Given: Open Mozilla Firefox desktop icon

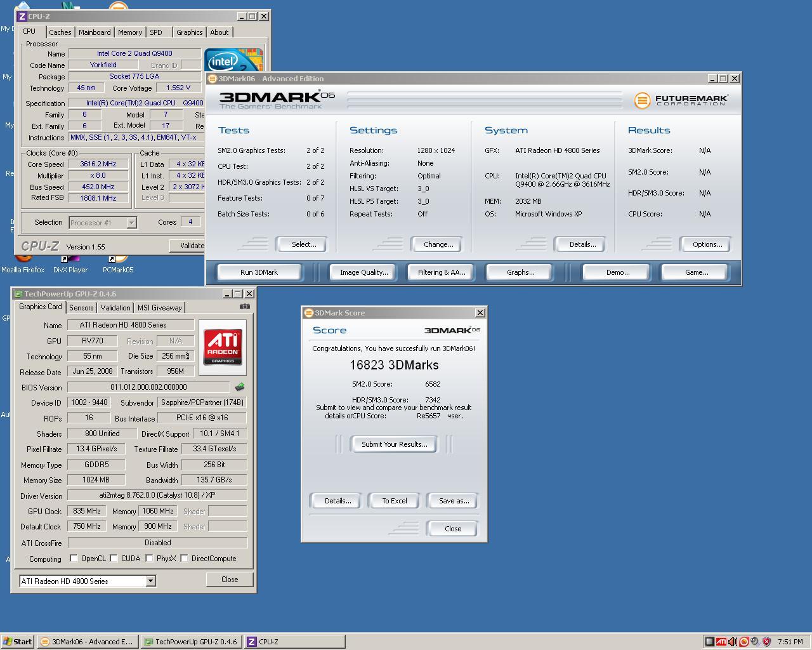Looking at the screenshot, I should point(23,263).
